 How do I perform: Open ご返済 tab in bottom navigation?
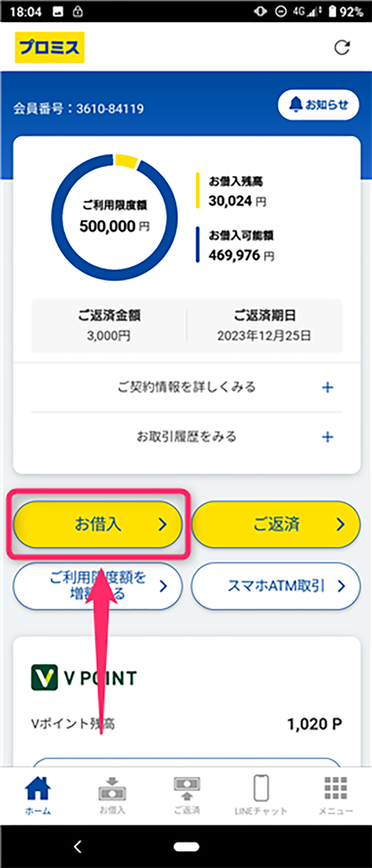coord(187,795)
